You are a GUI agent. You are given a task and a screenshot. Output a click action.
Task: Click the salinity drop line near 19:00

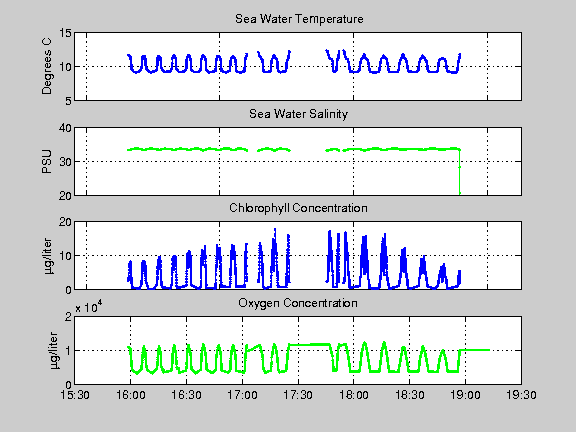(x=460, y=171)
